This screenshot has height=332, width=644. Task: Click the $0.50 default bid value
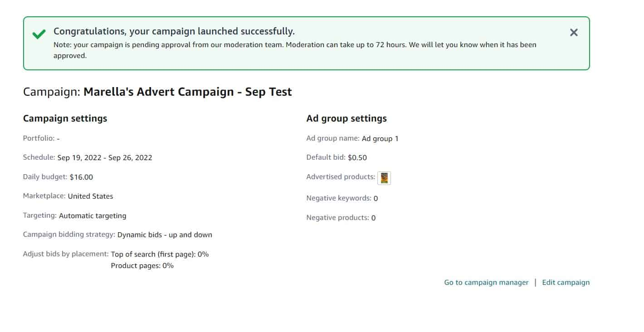click(357, 158)
